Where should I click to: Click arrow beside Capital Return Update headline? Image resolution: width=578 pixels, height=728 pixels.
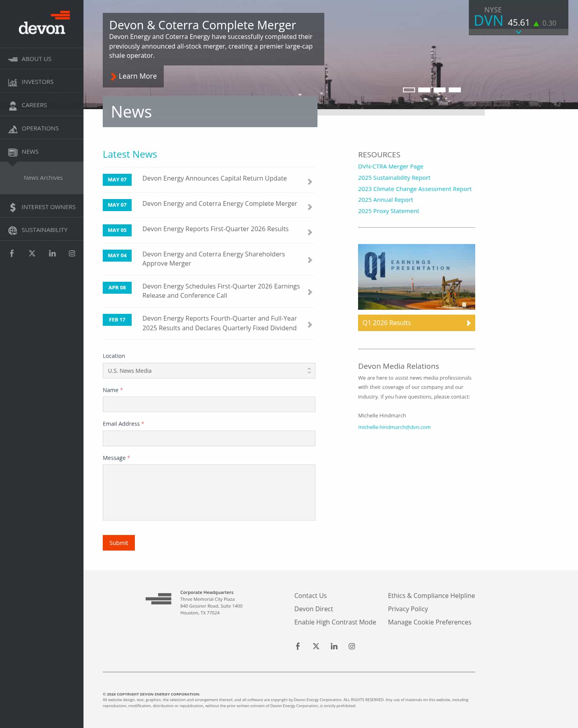click(x=310, y=182)
